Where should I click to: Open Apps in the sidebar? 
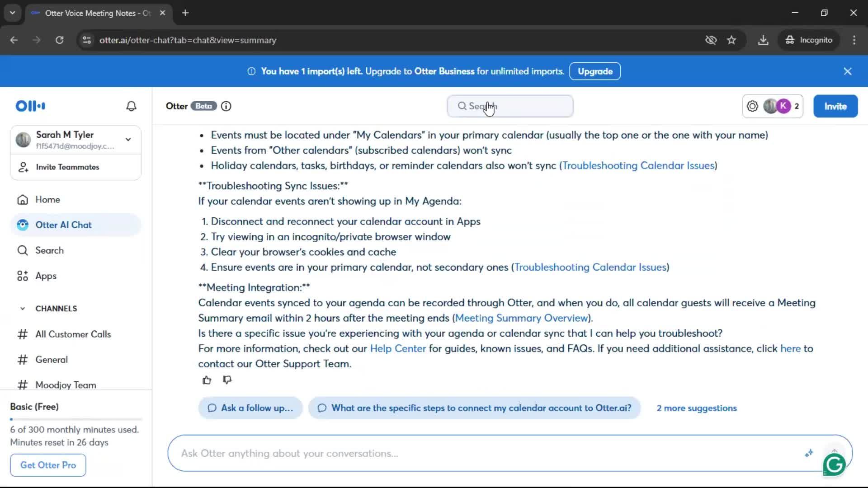click(75, 276)
